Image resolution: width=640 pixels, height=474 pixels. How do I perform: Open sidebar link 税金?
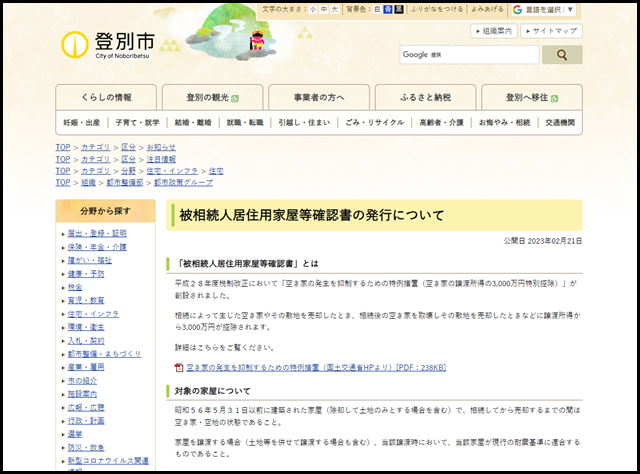(75, 287)
